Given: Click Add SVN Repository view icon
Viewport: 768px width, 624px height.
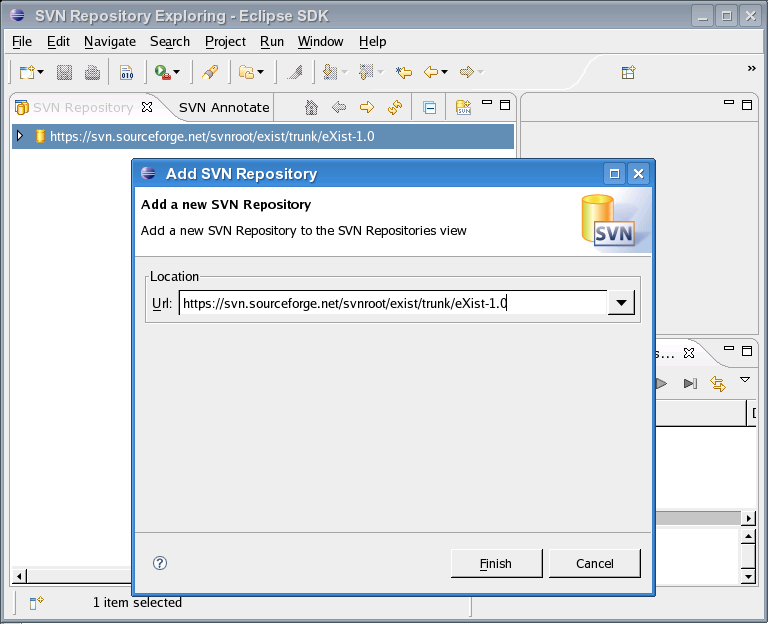Looking at the screenshot, I should coord(463,107).
